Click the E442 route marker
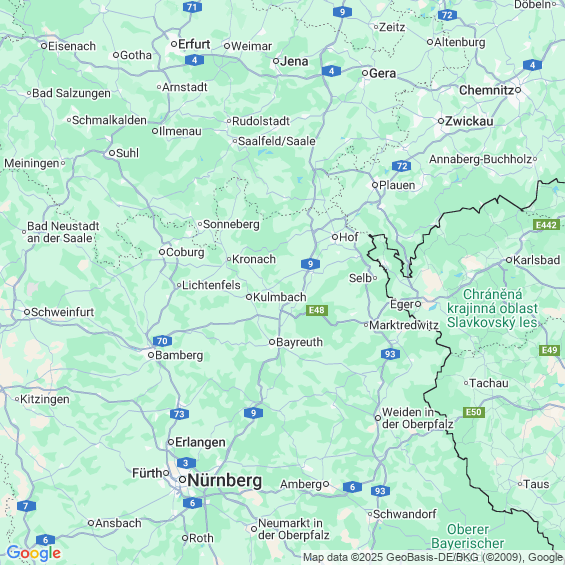This screenshot has width=565, height=565. pos(546,225)
